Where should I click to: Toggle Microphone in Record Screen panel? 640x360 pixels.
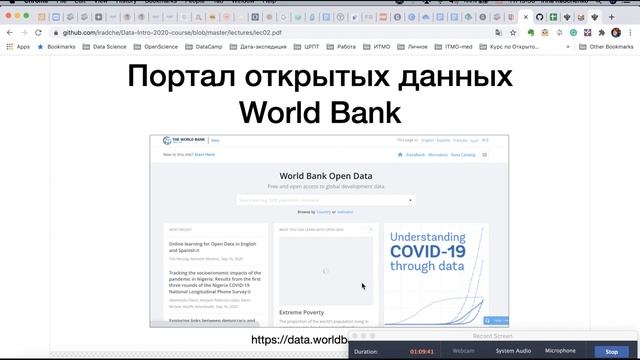click(x=560, y=351)
